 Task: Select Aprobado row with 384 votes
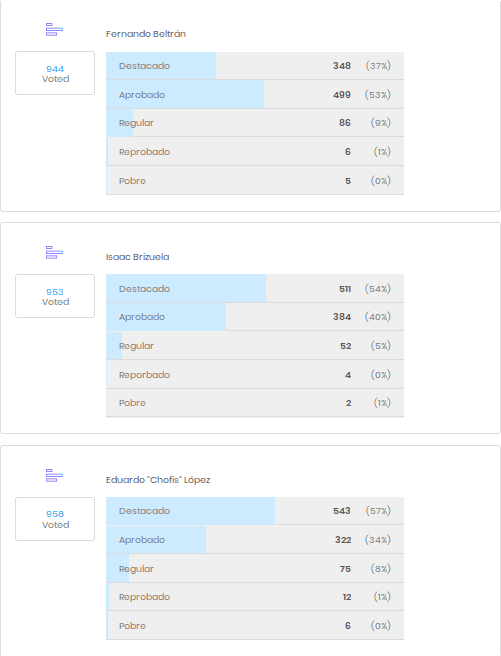[255, 317]
